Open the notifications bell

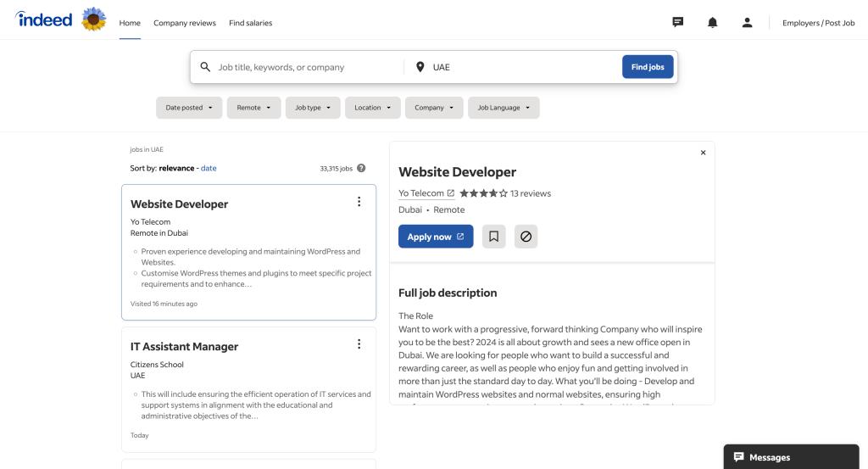pos(712,23)
